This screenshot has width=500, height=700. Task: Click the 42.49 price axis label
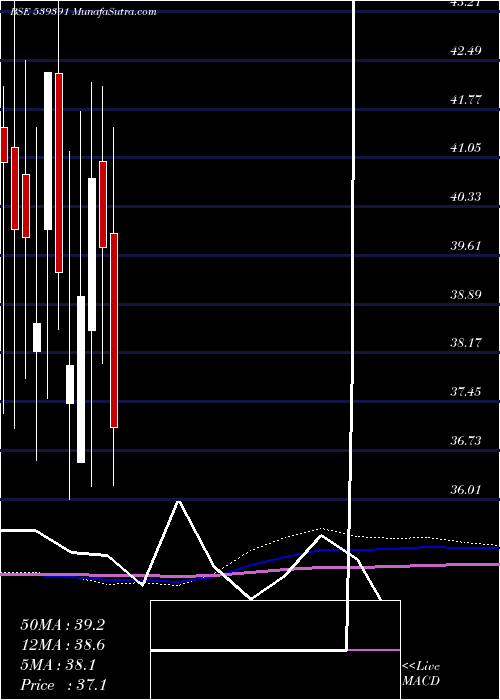coord(466,50)
